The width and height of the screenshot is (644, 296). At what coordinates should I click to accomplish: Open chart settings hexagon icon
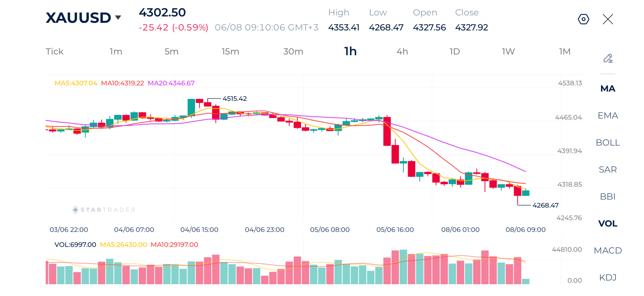click(x=583, y=19)
